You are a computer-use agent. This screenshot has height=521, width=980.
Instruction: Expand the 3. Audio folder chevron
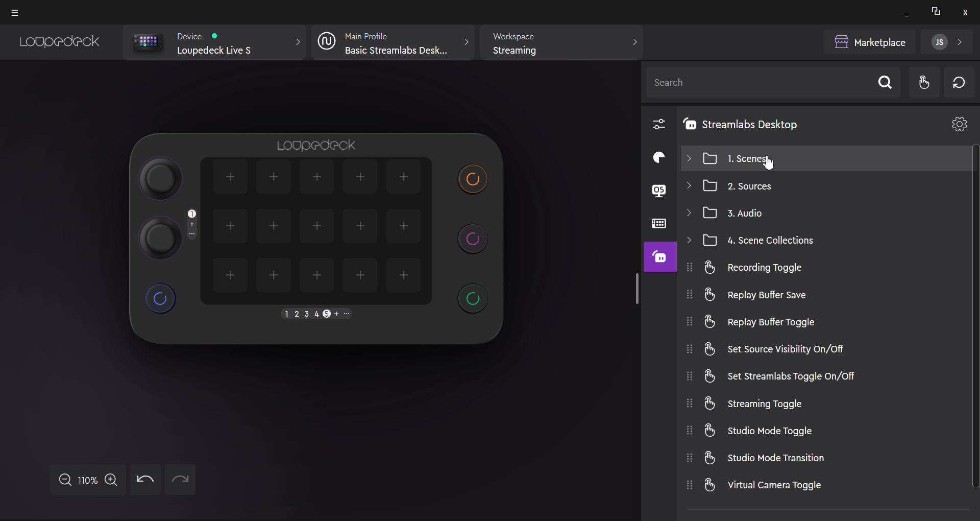coord(689,213)
